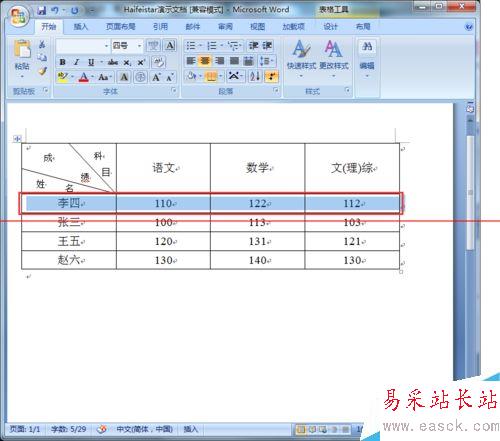This screenshot has width=500, height=441.
Task: Apply yellow text highlight color
Action: coord(62,77)
